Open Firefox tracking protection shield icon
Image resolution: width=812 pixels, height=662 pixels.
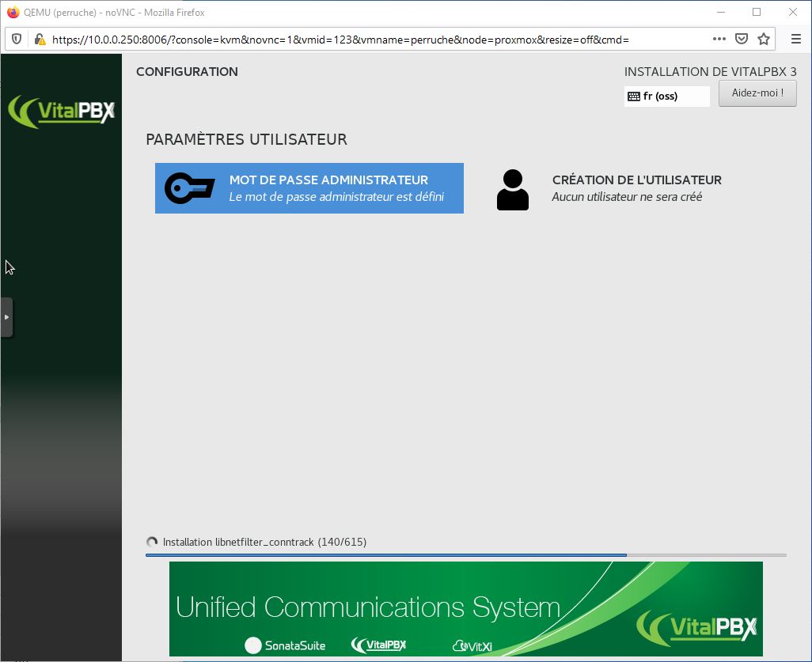point(17,40)
